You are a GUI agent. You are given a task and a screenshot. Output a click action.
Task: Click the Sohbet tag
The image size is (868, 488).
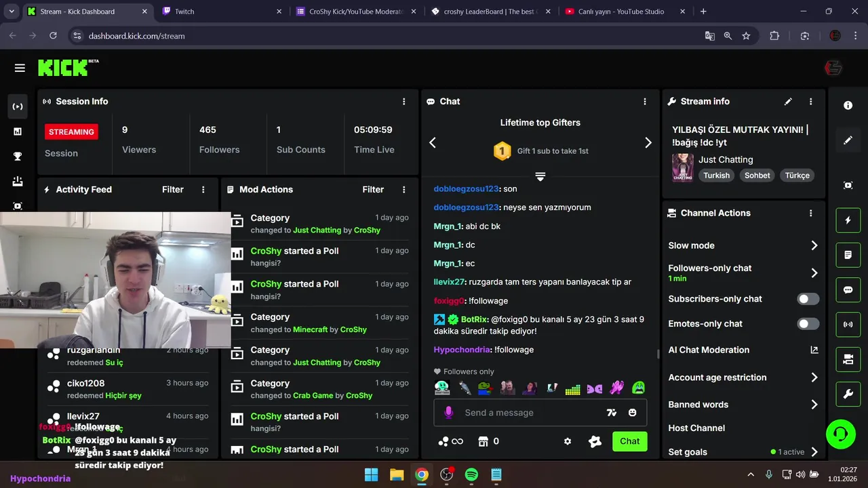coord(757,176)
